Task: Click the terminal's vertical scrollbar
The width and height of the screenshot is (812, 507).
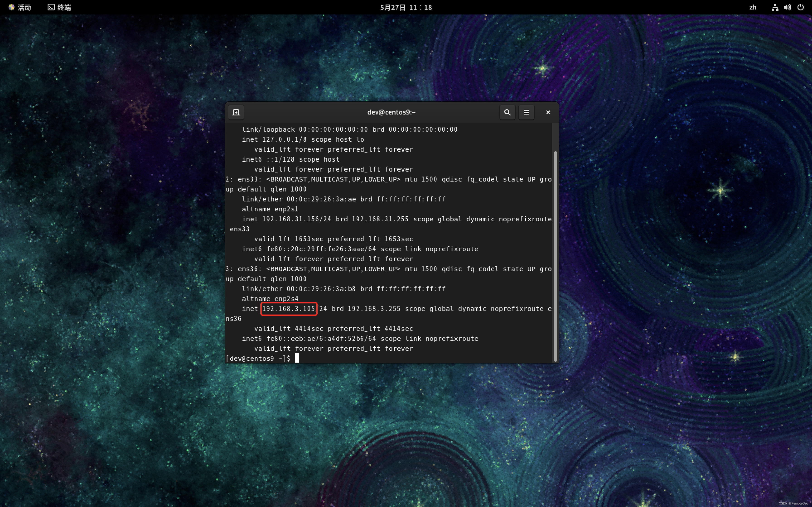Action: [x=555, y=256]
